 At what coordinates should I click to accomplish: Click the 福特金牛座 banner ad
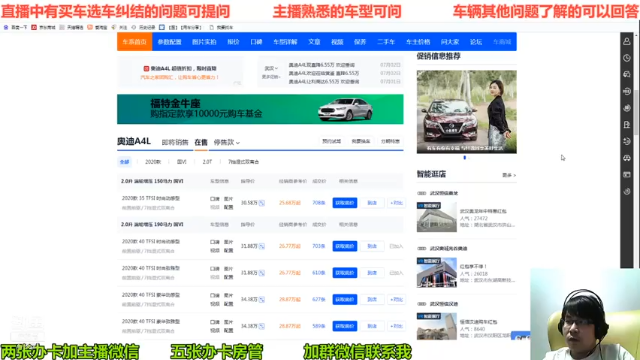click(260, 109)
